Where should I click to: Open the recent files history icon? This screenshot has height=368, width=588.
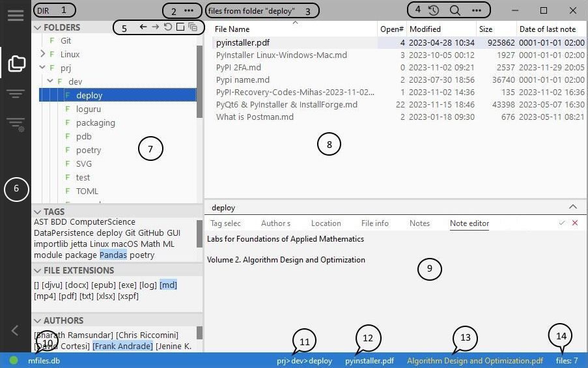coord(434,10)
